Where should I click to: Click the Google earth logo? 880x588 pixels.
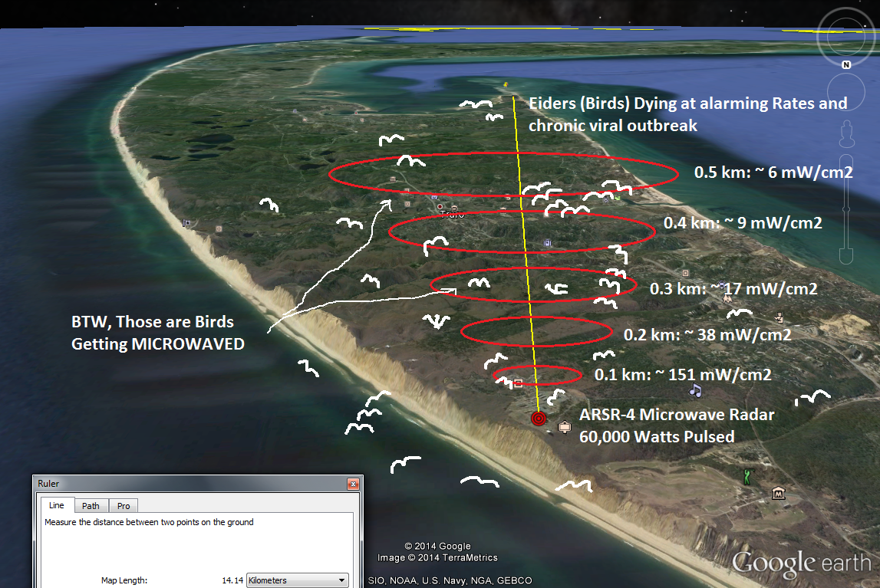[x=801, y=564]
